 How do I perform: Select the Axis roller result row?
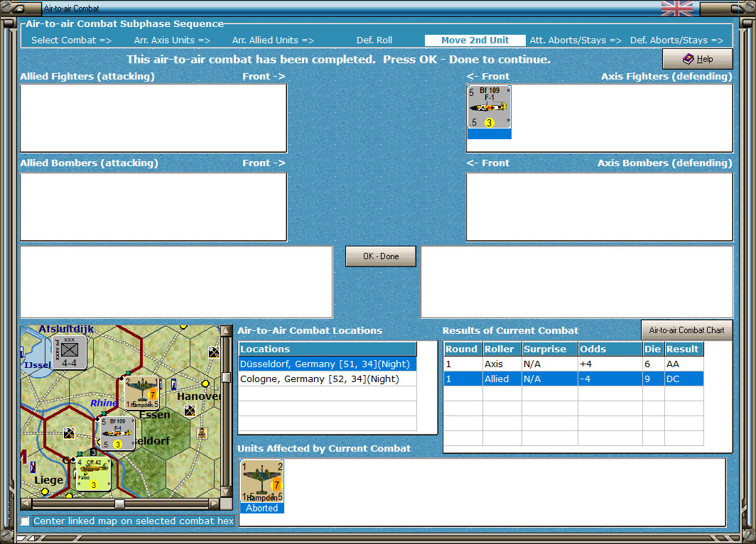tap(573, 364)
